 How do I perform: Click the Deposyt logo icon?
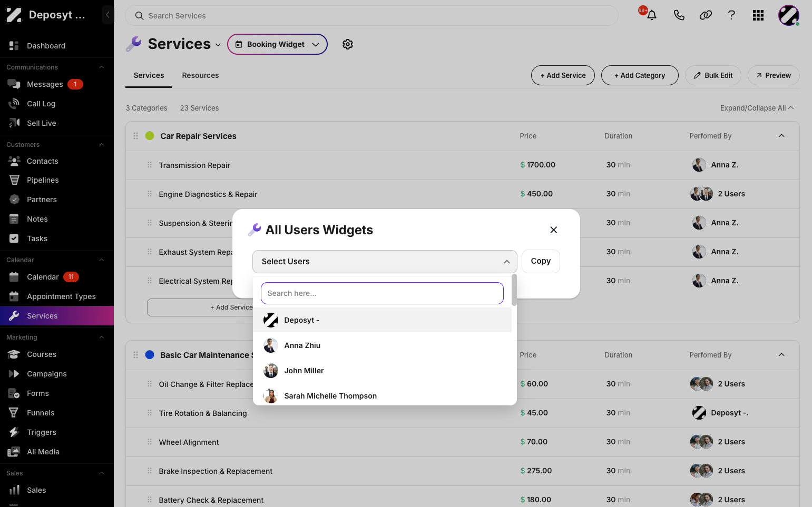(14, 15)
